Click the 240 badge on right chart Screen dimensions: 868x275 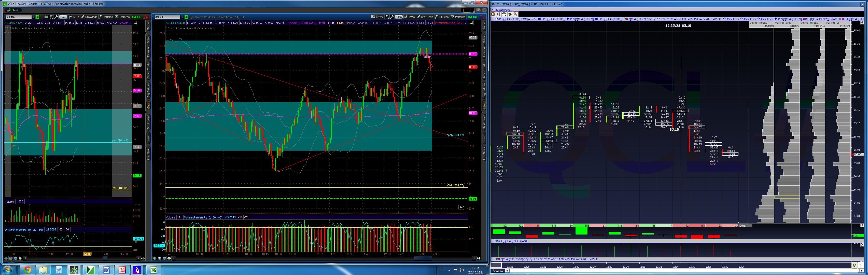coord(462,207)
